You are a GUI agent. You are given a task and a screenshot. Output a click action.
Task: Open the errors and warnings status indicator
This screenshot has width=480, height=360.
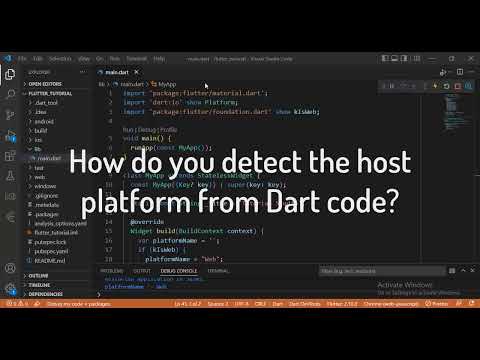(x=17, y=303)
